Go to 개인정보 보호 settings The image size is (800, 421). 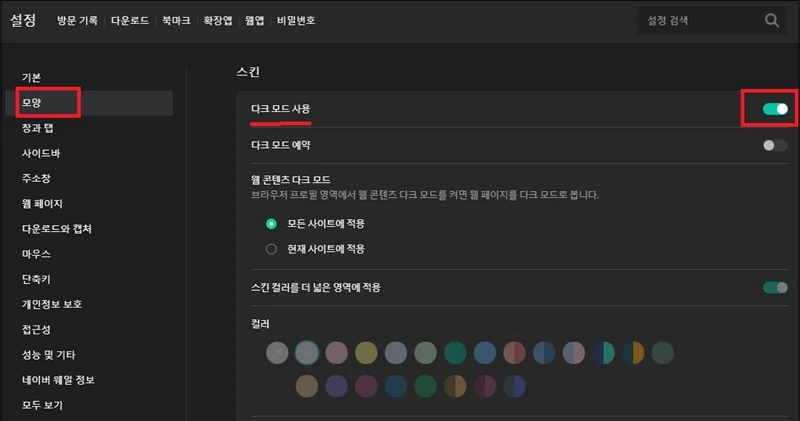(x=52, y=304)
